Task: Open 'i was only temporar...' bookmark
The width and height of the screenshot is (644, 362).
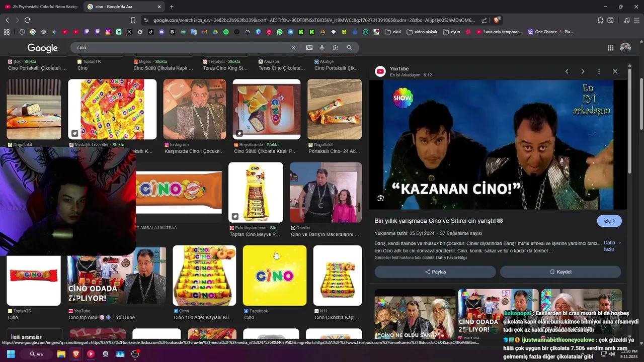Action: (498, 32)
